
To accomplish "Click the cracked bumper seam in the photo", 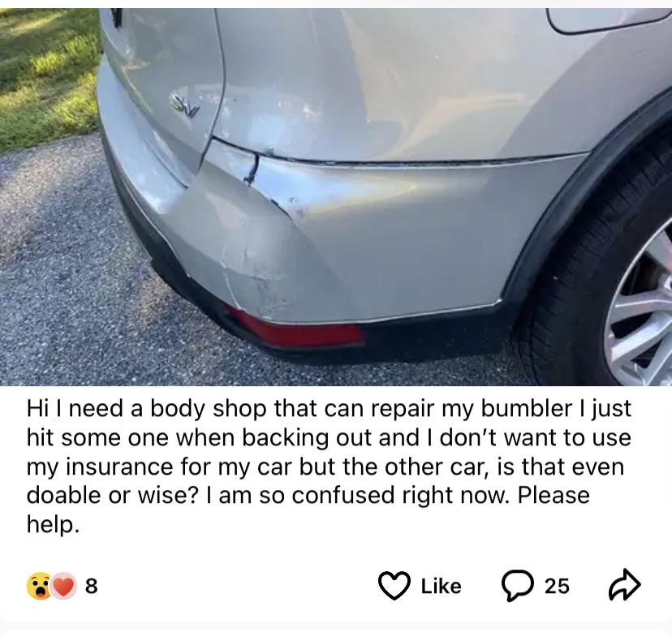I will (253, 168).
